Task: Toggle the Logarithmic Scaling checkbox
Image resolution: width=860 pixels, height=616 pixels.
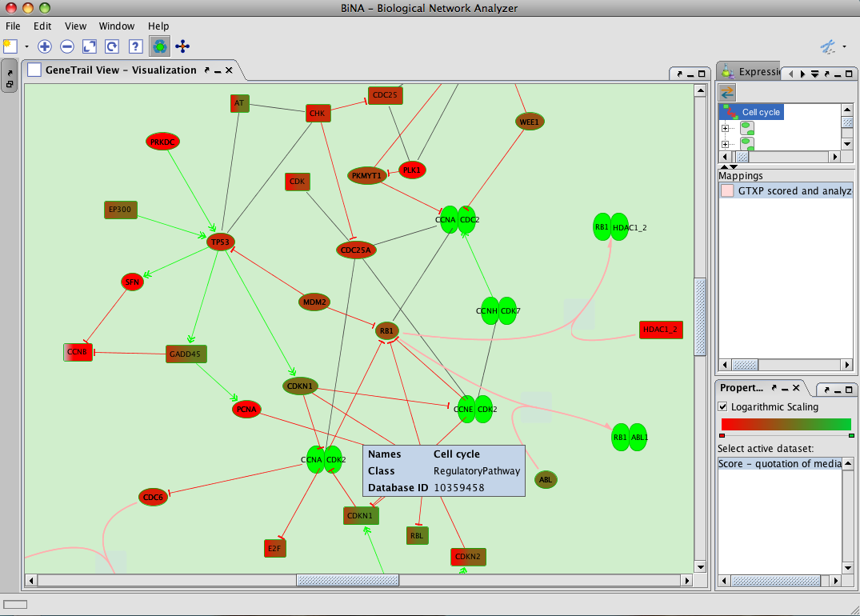Action: (x=723, y=407)
